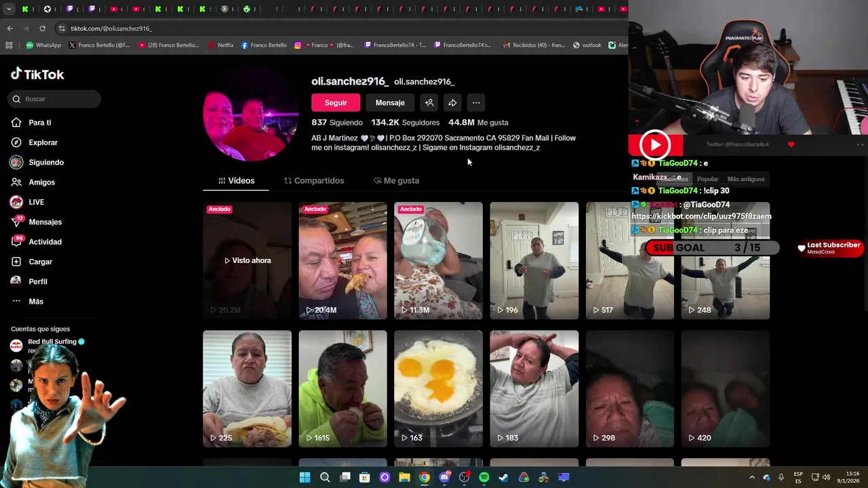Open the Windows Start menu

(304, 478)
